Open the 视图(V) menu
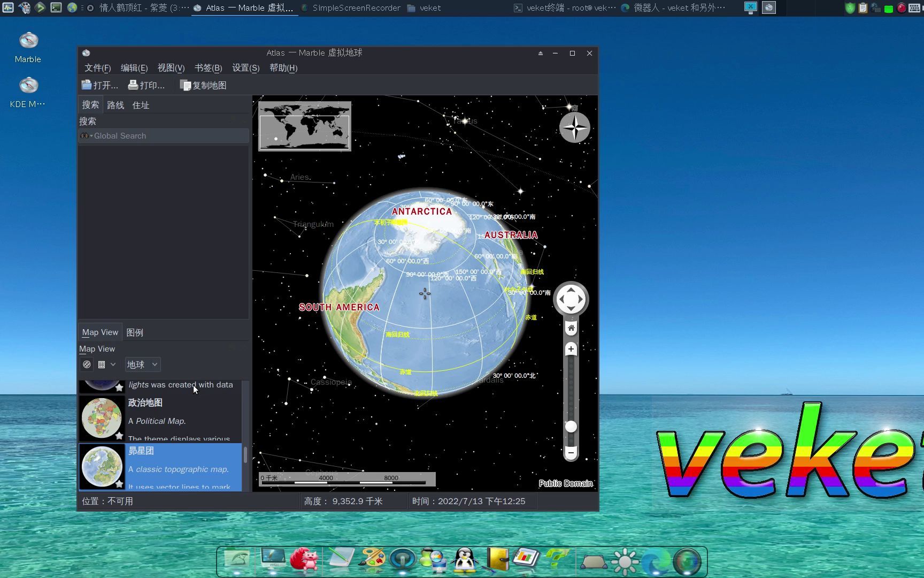Screen dimensions: 924x578 click(x=171, y=68)
